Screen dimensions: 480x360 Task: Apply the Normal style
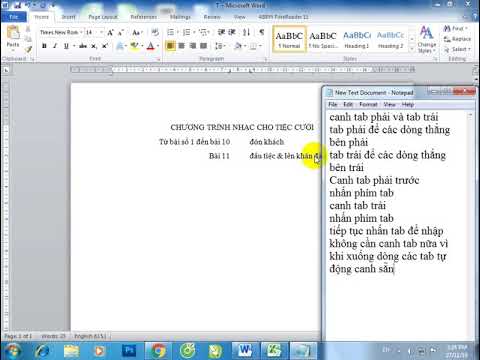pyautogui.click(x=289, y=39)
